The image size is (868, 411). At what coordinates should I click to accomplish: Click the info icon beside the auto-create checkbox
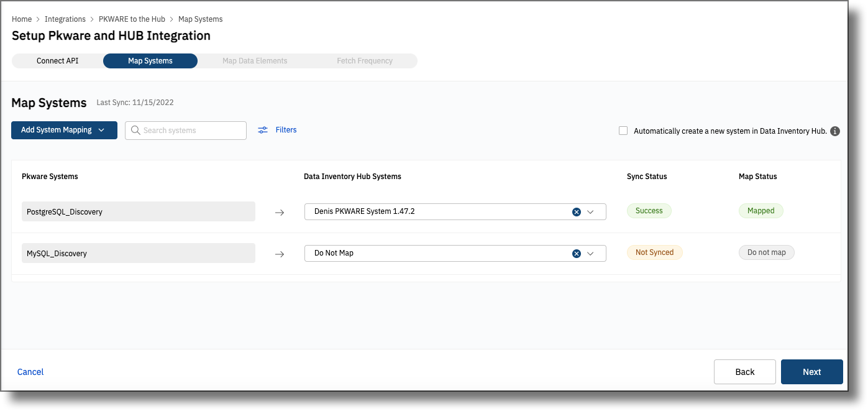pyautogui.click(x=835, y=131)
